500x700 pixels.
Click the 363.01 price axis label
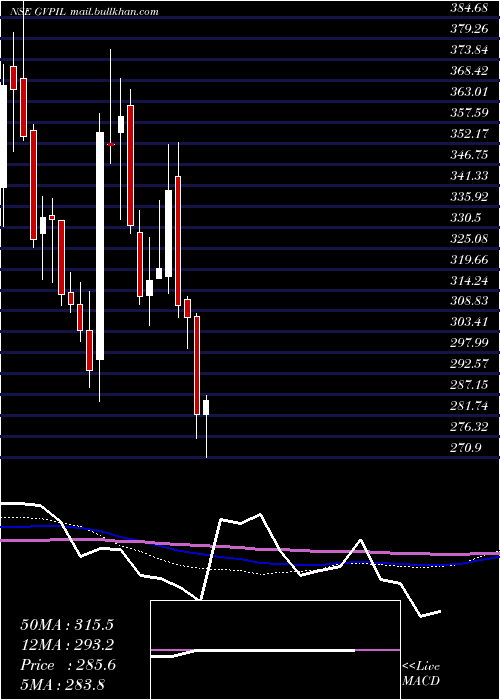click(470, 92)
